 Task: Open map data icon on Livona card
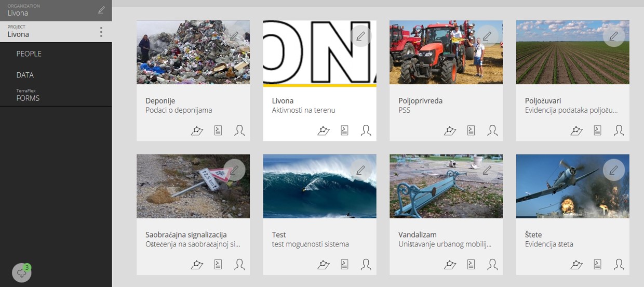[x=324, y=131]
